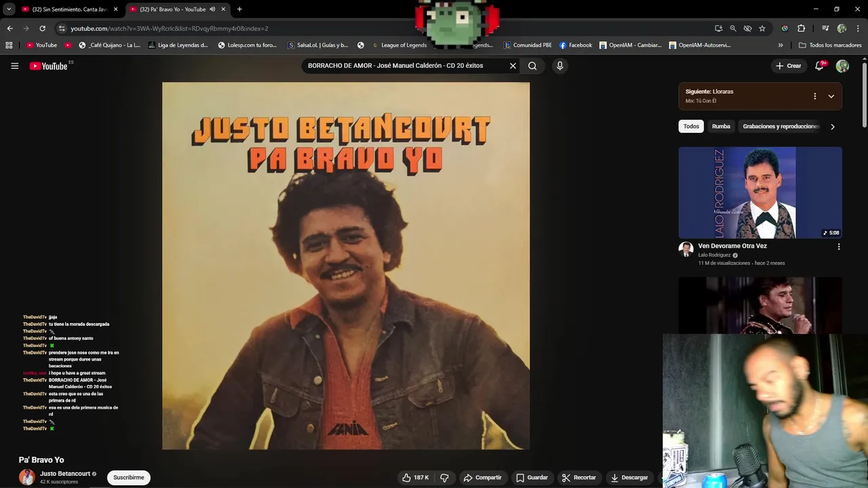Show more category chips with arrow
This screenshot has width=868, height=488.
tap(832, 127)
